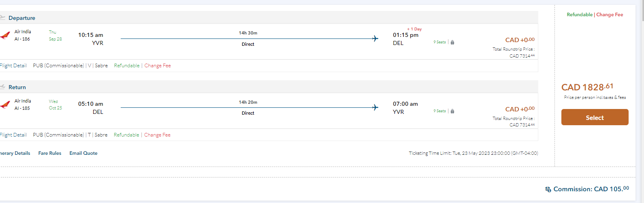Click the Air India logo on the departure flight

coord(5,35)
